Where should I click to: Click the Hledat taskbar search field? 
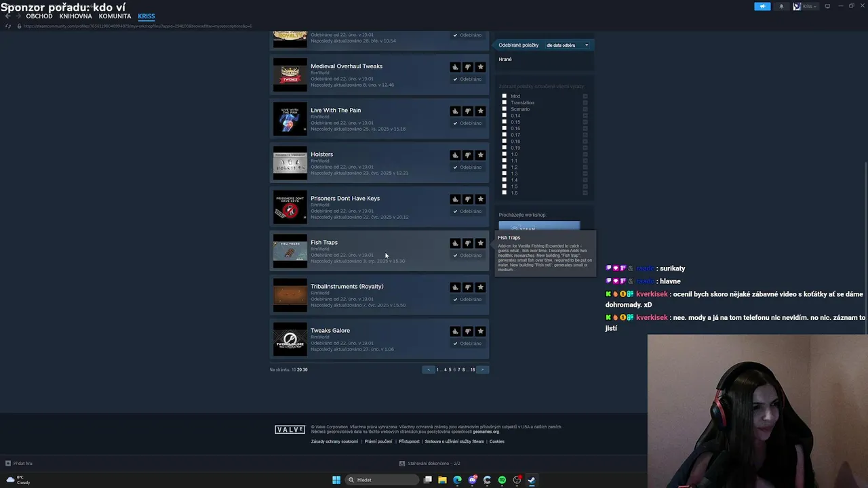click(x=381, y=480)
